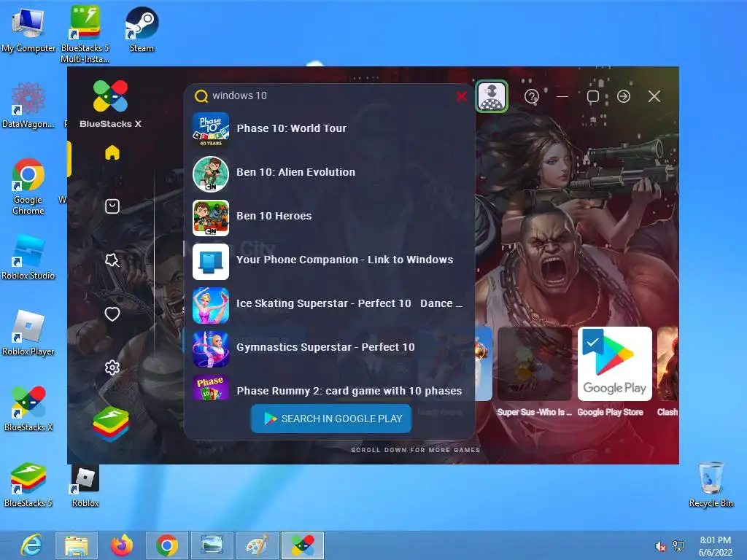Open the Favorites heart icon in sidebar

pos(112,314)
